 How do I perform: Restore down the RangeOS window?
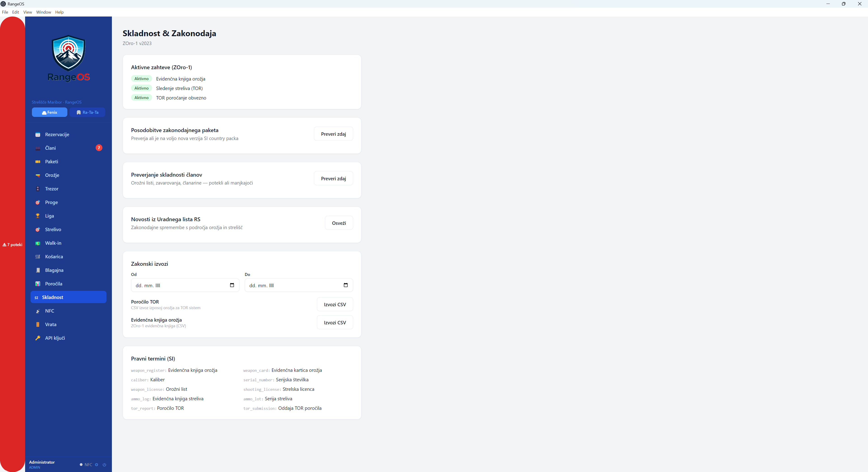[x=843, y=4]
